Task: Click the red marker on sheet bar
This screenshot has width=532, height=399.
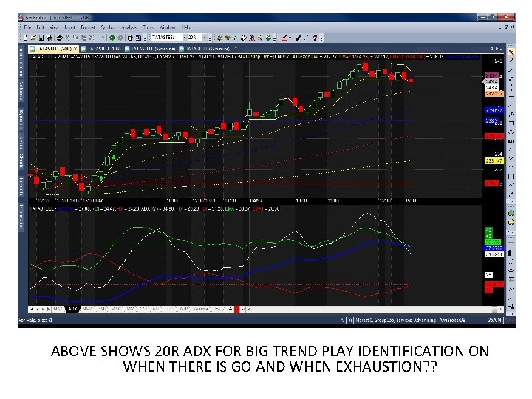Action: [x=237, y=309]
